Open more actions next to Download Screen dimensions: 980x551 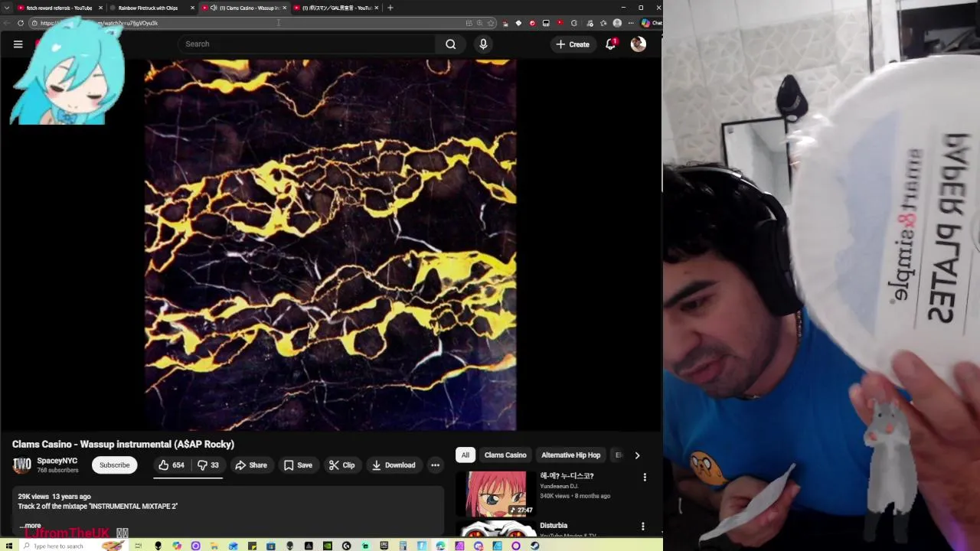[x=435, y=465]
